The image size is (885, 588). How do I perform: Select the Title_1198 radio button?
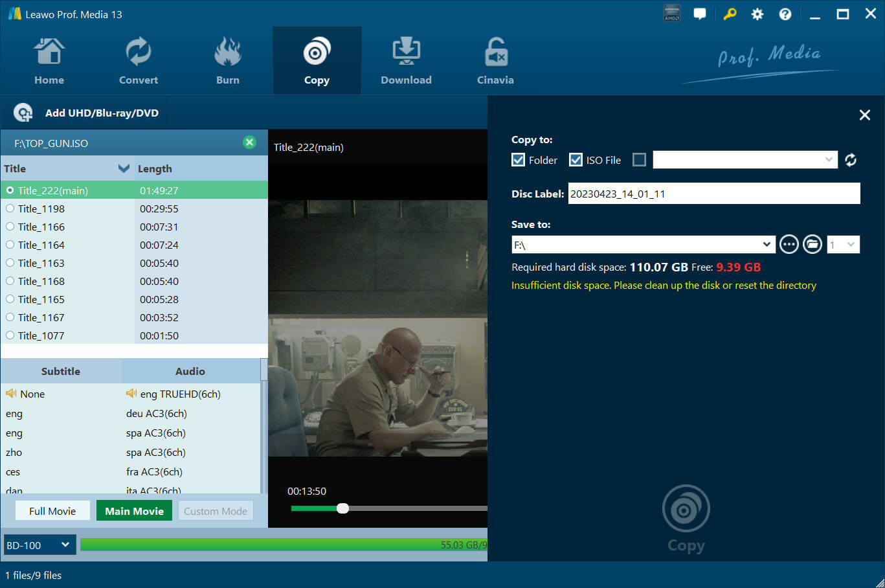(10, 209)
